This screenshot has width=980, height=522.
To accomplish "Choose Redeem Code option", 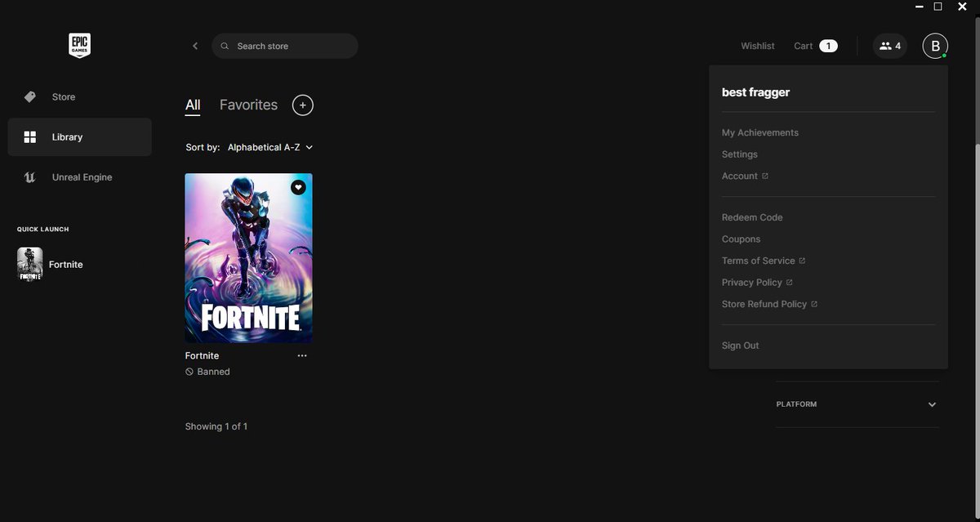I will click(x=752, y=217).
